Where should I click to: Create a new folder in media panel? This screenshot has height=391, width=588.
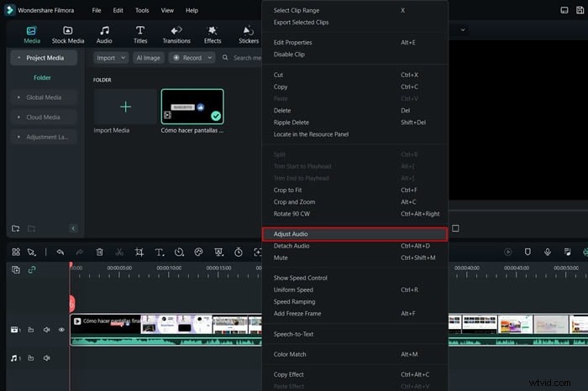click(15, 228)
